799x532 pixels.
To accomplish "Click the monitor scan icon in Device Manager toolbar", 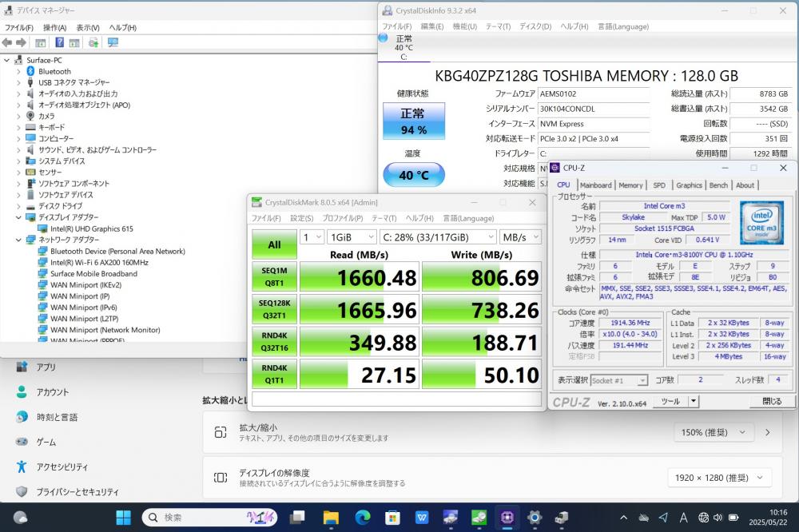I will point(113,43).
